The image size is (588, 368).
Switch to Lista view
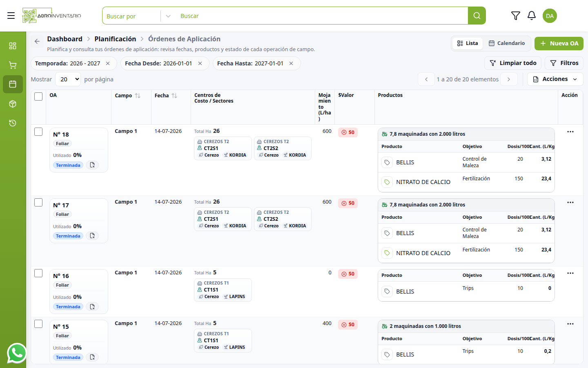point(468,43)
